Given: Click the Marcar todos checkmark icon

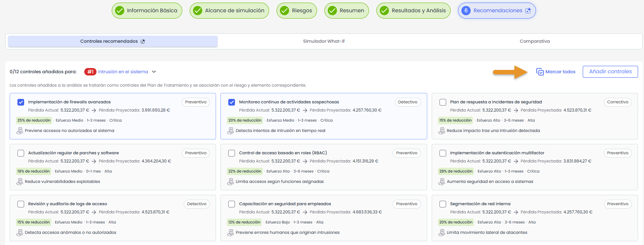Looking at the screenshot, I should point(540,72).
